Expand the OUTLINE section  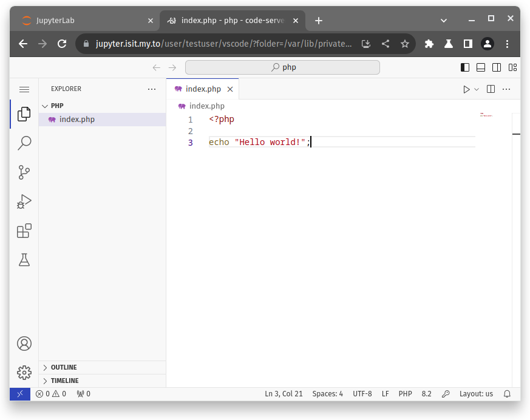click(x=64, y=367)
